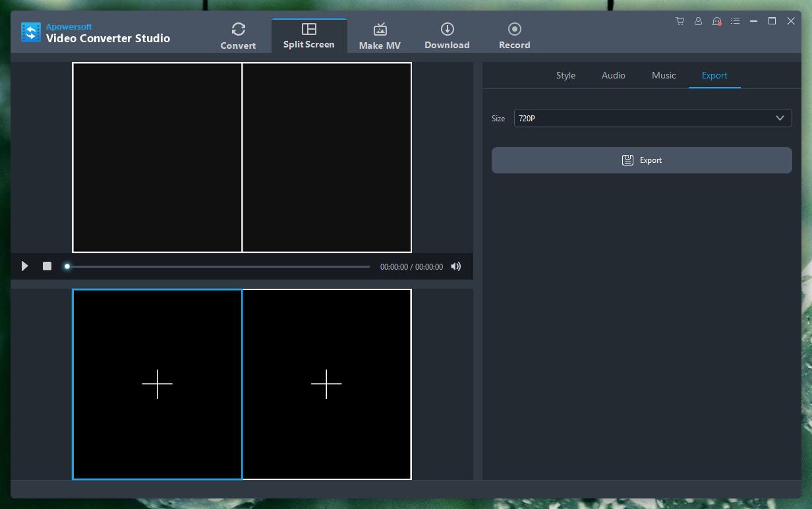Open the Record section
Image resolution: width=812 pixels, height=509 pixels.
point(515,36)
